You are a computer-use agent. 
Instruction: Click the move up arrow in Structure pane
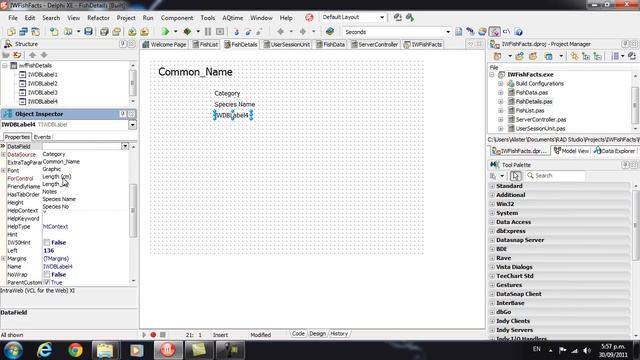pyautogui.click(x=33, y=55)
